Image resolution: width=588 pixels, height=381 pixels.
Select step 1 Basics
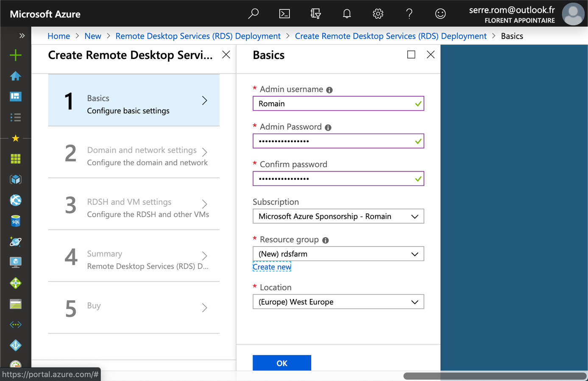(134, 101)
